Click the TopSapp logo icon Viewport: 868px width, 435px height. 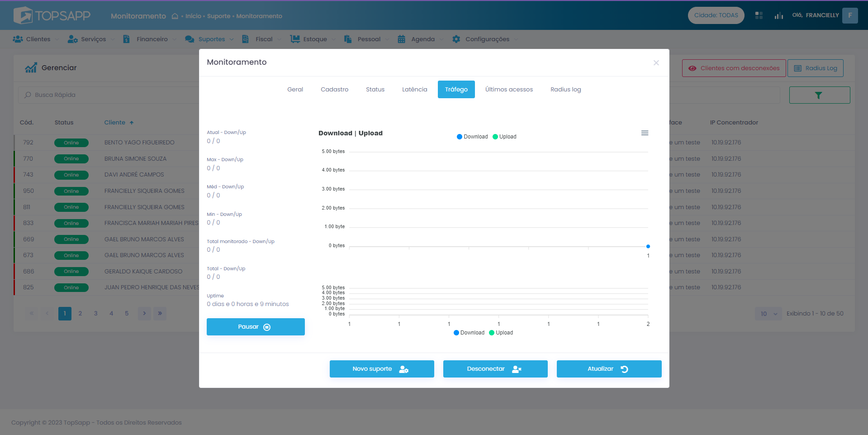[x=23, y=15]
